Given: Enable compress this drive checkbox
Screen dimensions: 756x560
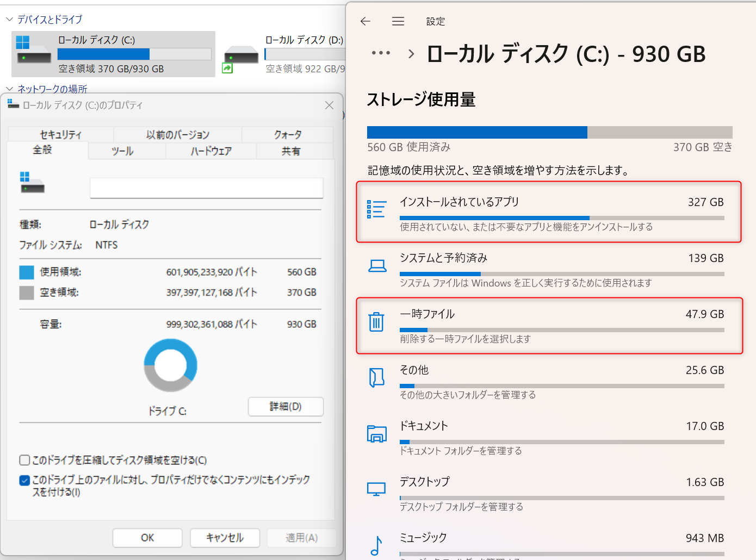Looking at the screenshot, I should (24, 461).
